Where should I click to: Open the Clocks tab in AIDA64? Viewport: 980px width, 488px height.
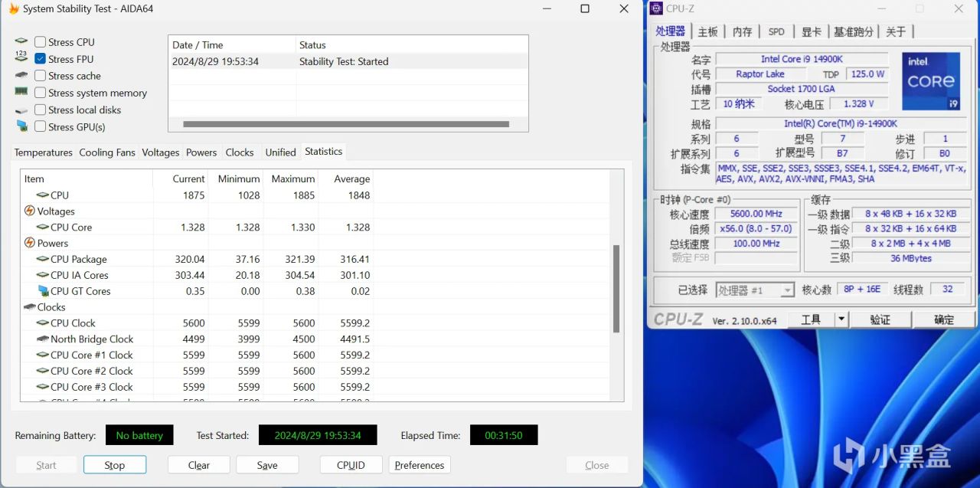click(x=240, y=152)
